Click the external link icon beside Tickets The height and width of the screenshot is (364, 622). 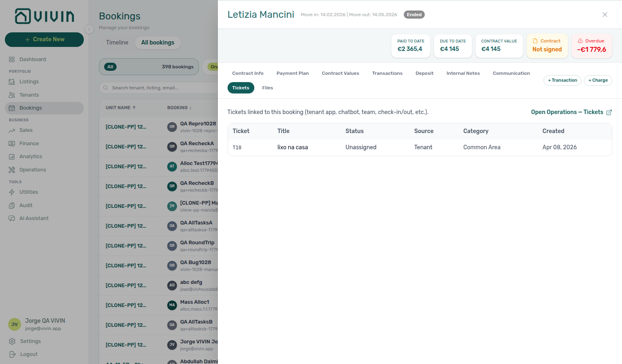pos(609,112)
